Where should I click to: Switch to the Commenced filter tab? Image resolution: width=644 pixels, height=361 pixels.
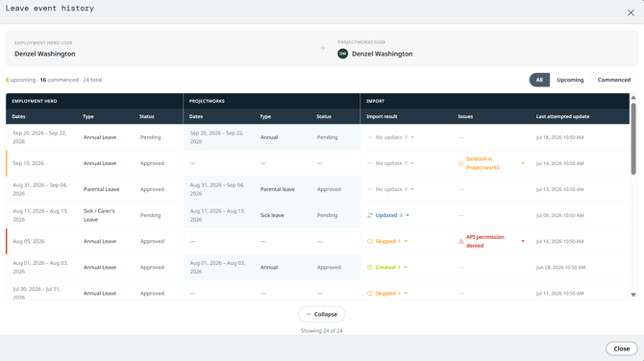(x=613, y=80)
